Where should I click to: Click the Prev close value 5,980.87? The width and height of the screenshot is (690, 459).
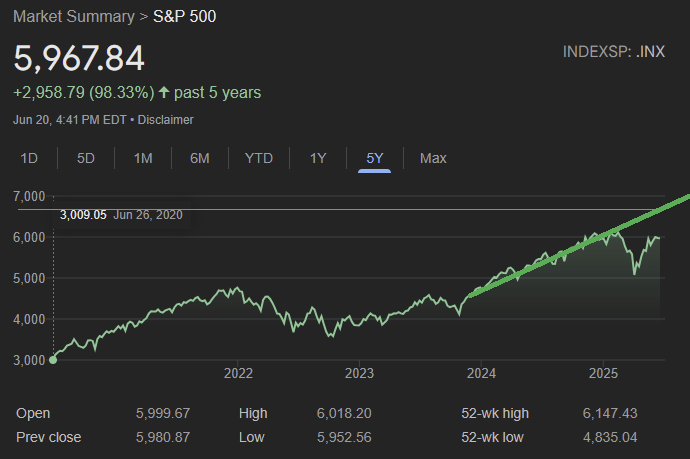click(163, 437)
